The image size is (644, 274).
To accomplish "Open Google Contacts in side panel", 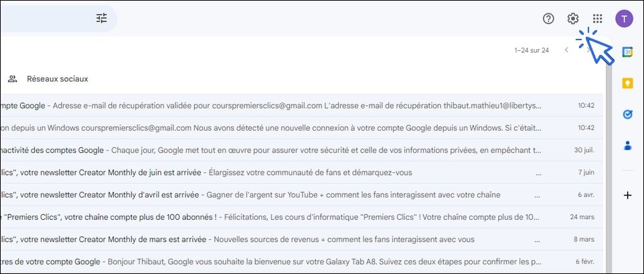I will coord(627,145).
